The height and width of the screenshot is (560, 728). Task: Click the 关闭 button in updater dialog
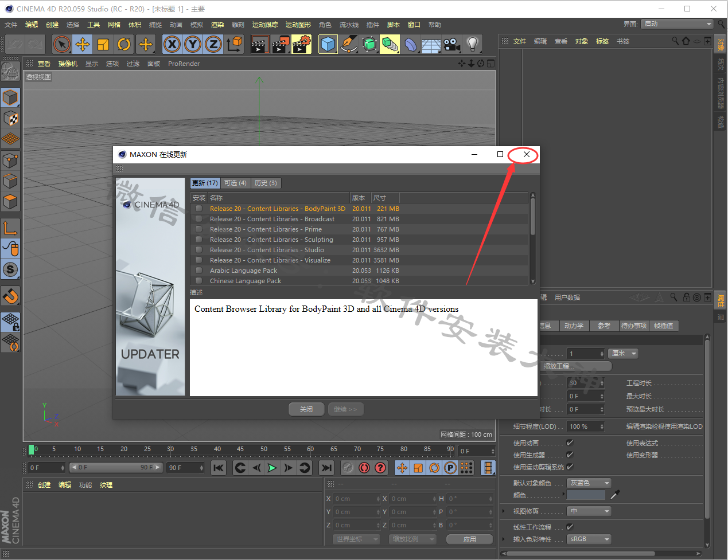point(306,409)
